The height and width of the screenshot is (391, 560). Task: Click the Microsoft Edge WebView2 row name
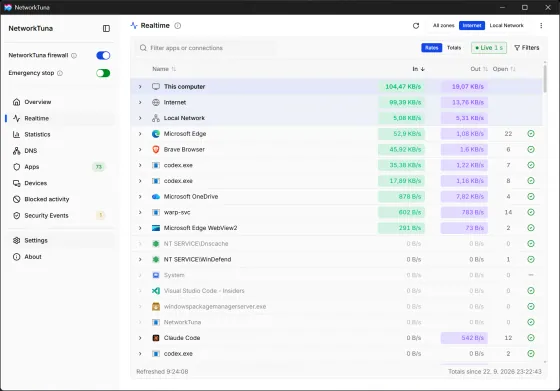coord(200,228)
